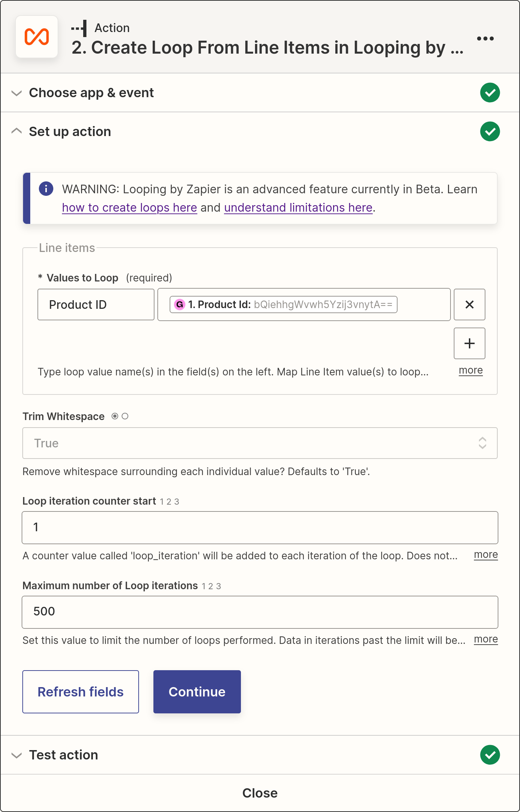
Task: Open the three-dot step options menu
Action: pos(485,39)
